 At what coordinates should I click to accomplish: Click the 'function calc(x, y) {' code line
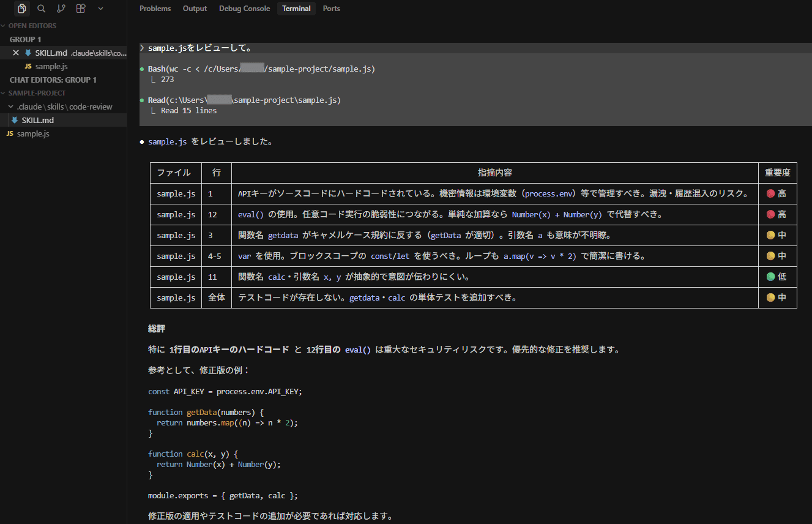coord(193,454)
